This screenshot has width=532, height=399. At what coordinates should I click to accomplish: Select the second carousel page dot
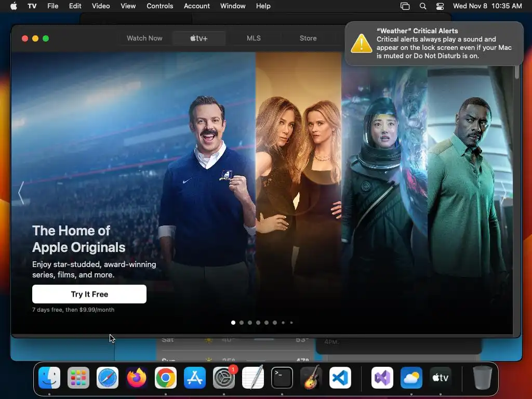click(x=242, y=323)
